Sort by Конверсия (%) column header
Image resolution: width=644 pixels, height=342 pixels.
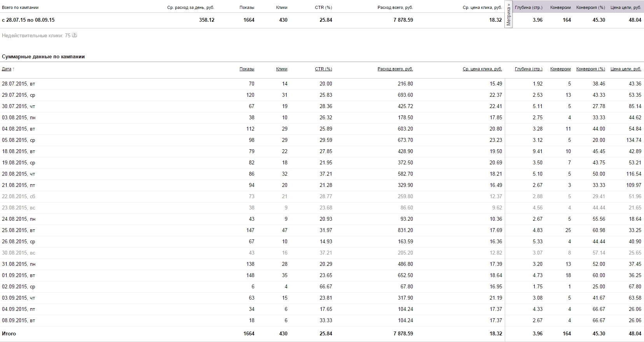(591, 69)
